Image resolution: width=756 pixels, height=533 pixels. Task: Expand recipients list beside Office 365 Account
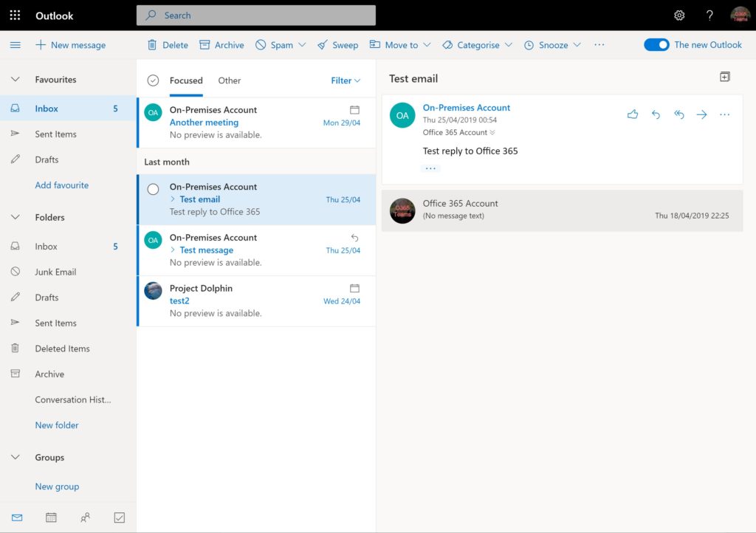pyautogui.click(x=492, y=133)
